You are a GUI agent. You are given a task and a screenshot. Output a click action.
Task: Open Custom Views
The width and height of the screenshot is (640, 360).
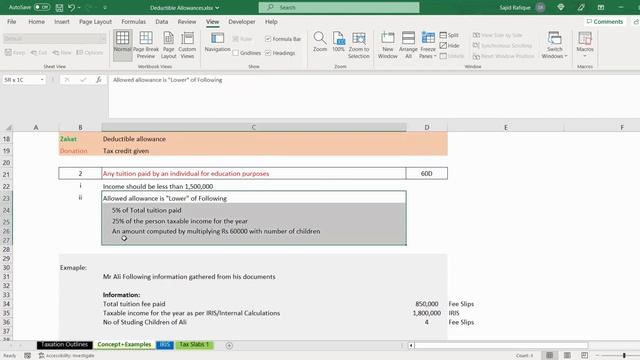[x=187, y=45]
